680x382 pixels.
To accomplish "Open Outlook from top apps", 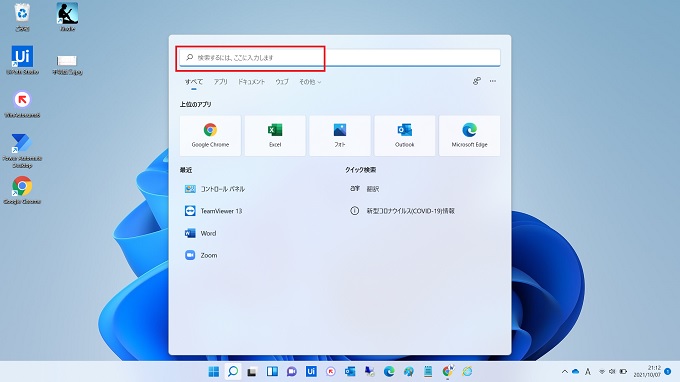I will pyautogui.click(x=405, y=136).
